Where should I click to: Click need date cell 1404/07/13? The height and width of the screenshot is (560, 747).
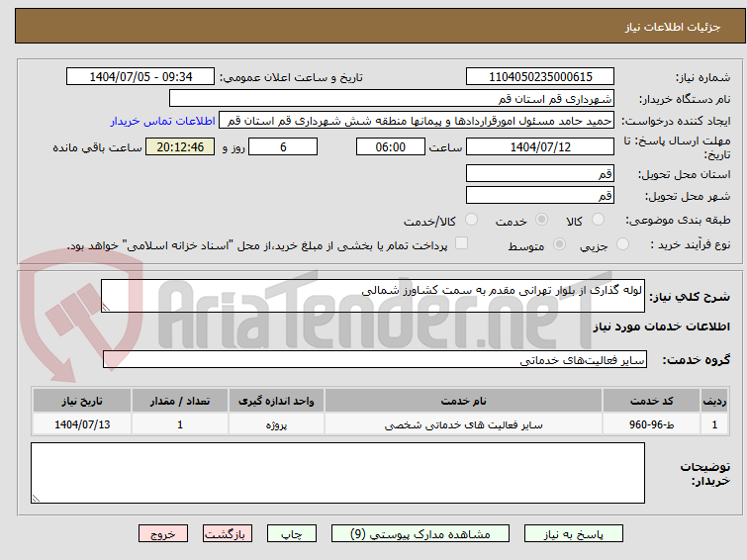click(x=82, y=424)
